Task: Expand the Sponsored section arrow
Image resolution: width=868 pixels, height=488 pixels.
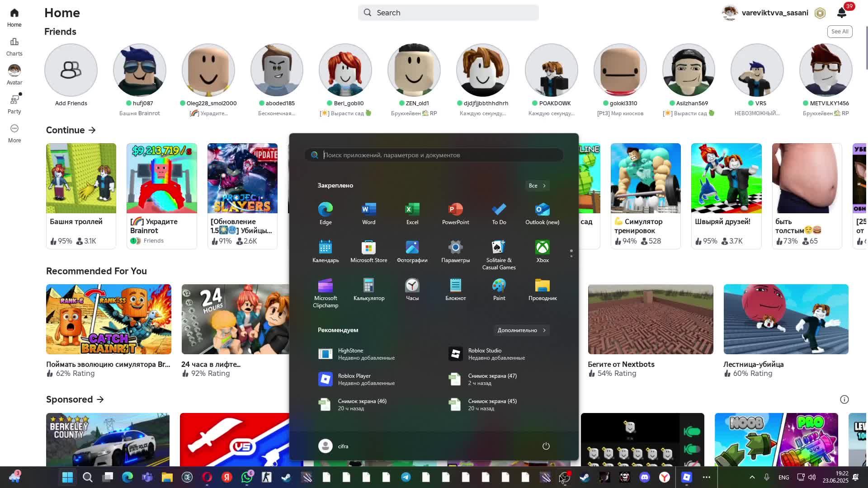Action: pos(100,399)
